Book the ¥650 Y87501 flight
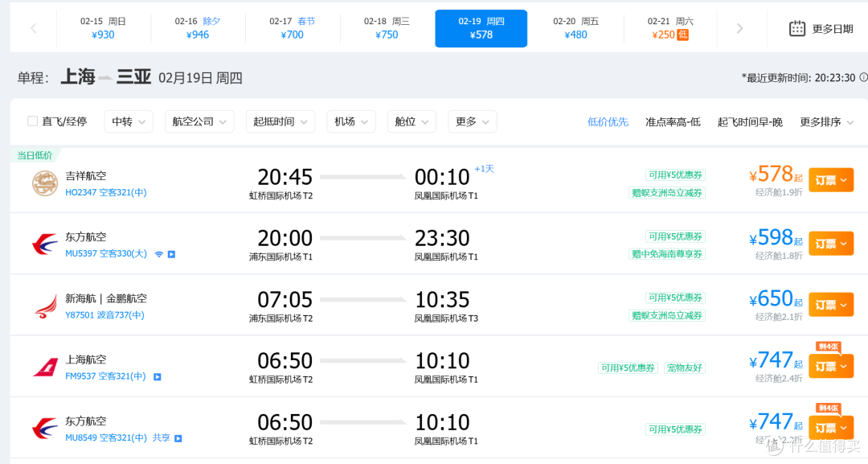The image size is (868, 464). click(x=831, y=305)
